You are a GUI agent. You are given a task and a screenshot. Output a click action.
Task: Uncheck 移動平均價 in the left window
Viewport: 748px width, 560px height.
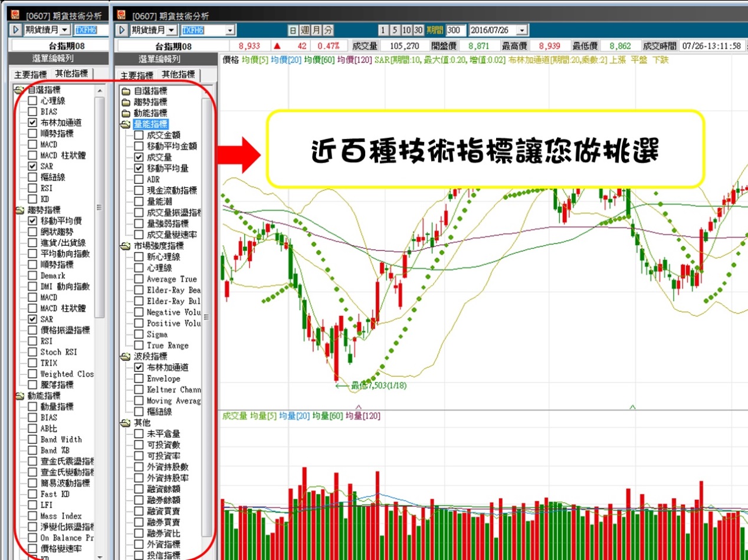pyautogui.click(x=32, y=220)
